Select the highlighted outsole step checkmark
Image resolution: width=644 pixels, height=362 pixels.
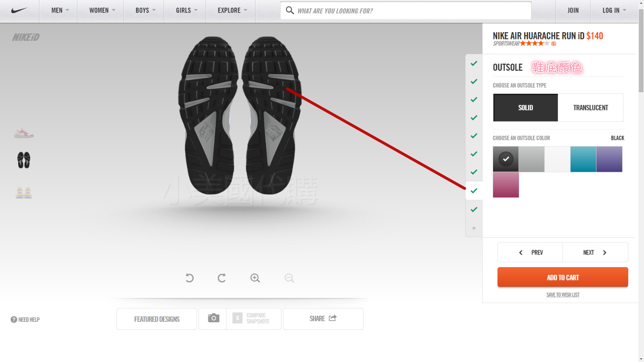pyautogui.click(x=474, y=191)
